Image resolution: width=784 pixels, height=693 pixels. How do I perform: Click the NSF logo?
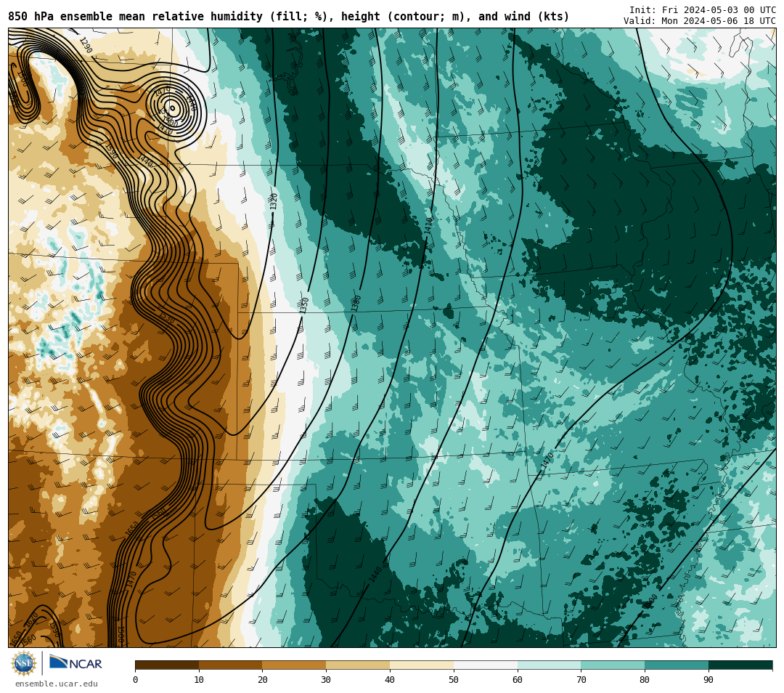point(23,663)
